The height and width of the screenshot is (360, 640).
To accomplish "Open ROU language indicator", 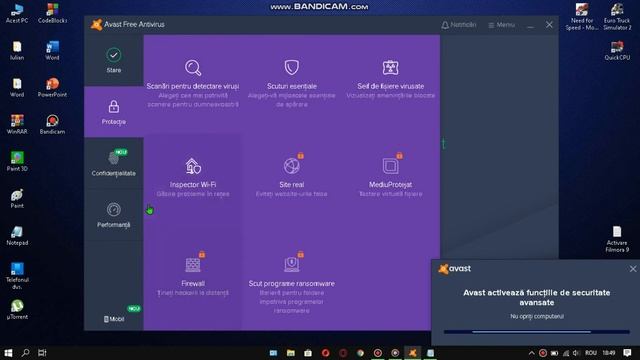I will [591, 353].
